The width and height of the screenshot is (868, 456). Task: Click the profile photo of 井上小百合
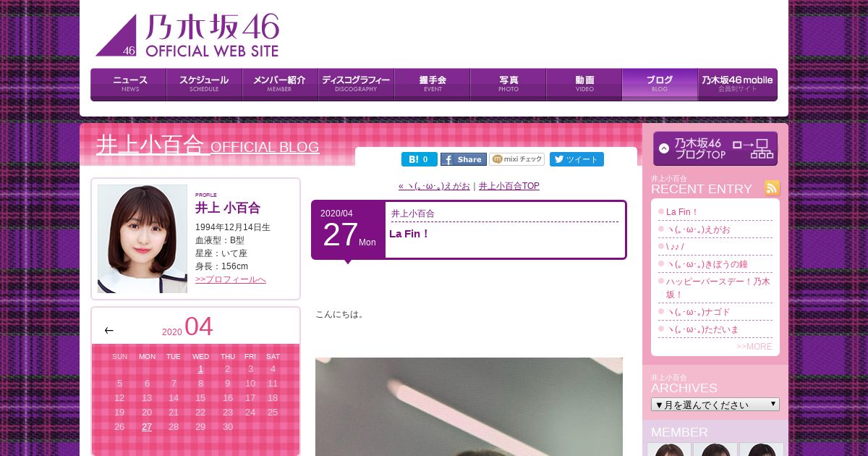pos(142,239)
